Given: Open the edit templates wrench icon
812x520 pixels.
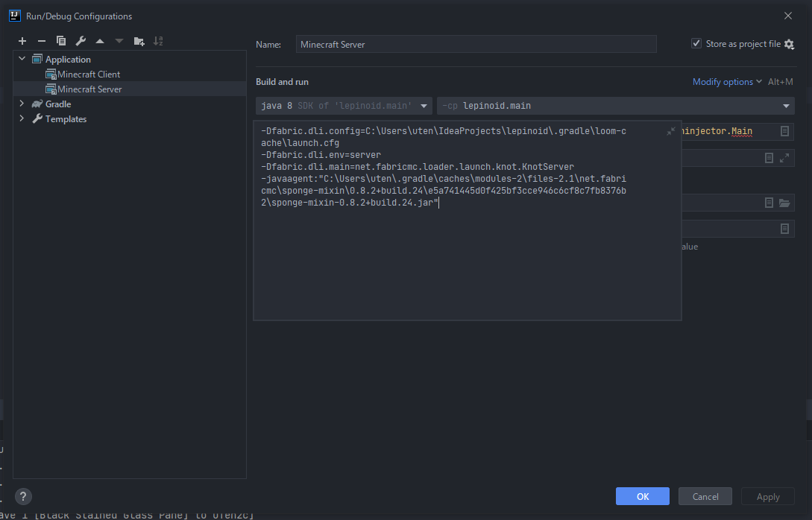Looking at the screenshot, I should tap(81, 41).
